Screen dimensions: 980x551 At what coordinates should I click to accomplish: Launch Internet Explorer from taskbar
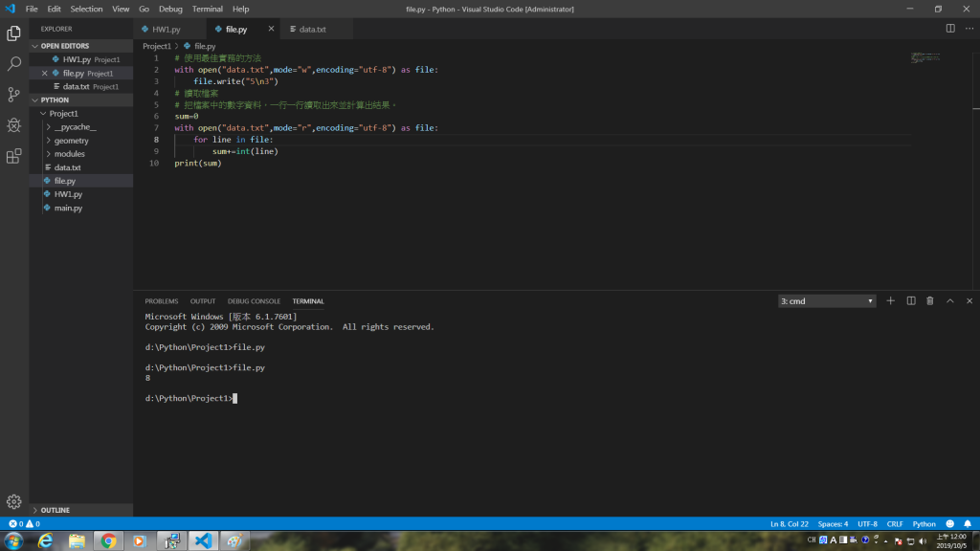tap(46, 541)
